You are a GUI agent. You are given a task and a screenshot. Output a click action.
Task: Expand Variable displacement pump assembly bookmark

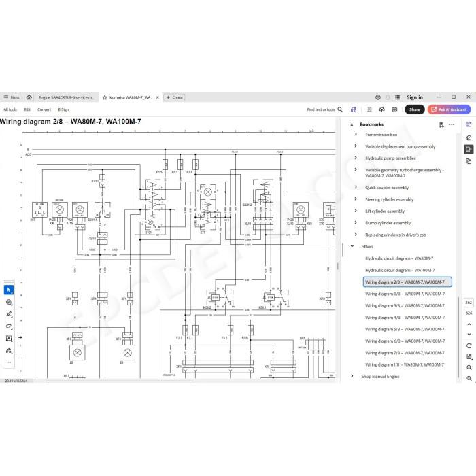pyautogui.click(x=356, y=146)
